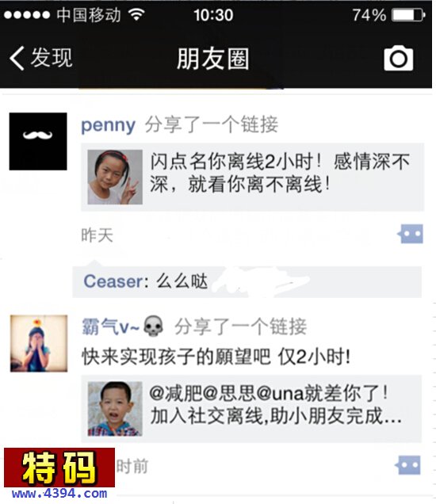Image resolution: width=436 pixels, height=504 pixels.
Task: Open link titled 闪点名你离线2小时
Action: click(x=252, y=177)
